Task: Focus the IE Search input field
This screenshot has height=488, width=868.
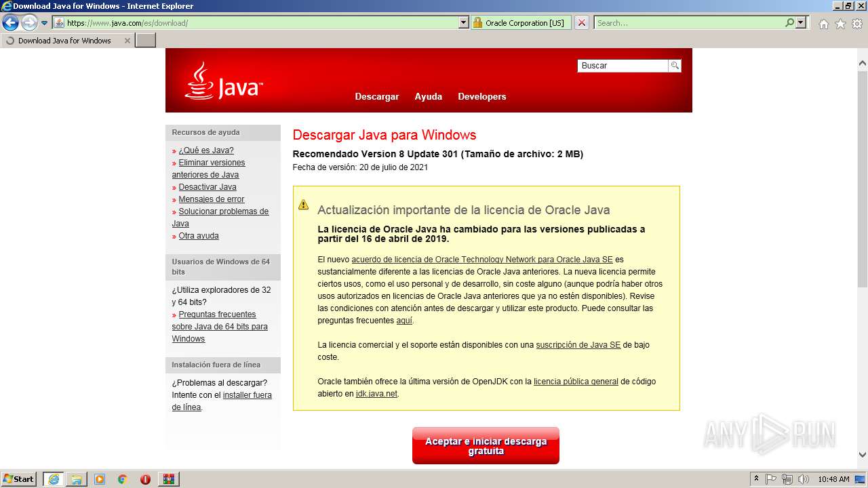Action: click(x=689, y=23)
